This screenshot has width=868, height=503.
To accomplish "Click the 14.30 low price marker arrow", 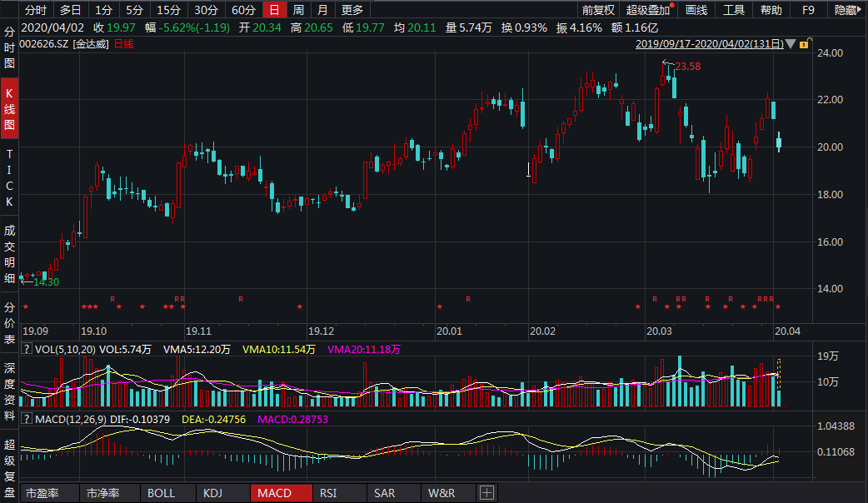I will 27,281.
